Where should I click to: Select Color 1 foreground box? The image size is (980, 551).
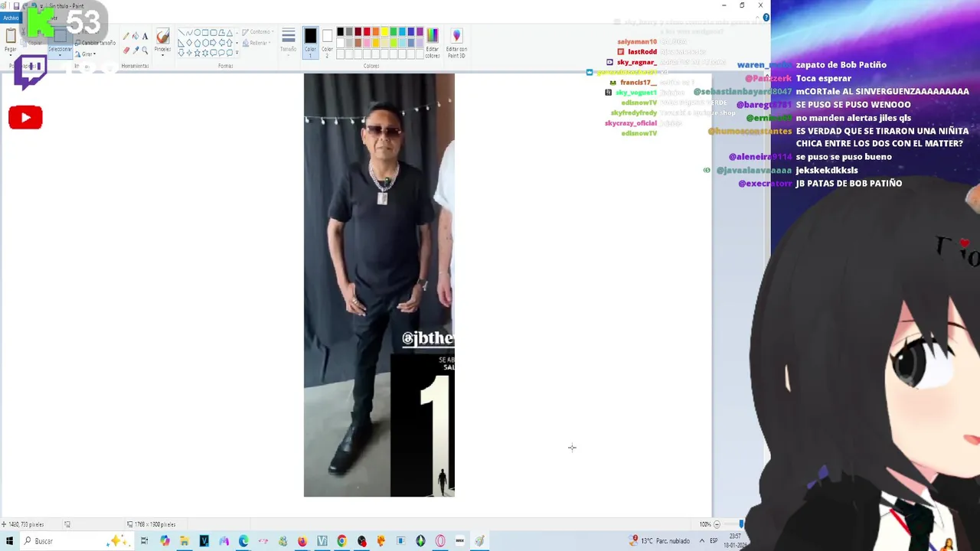click(310, 42)
